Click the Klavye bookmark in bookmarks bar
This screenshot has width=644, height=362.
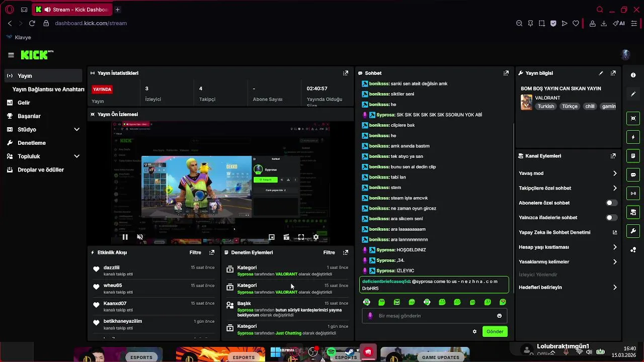[19, 37]
